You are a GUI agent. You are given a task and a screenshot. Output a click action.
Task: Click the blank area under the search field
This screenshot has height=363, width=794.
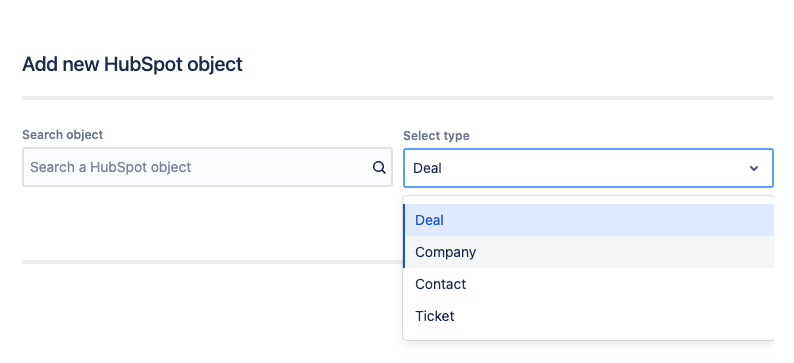207,223
